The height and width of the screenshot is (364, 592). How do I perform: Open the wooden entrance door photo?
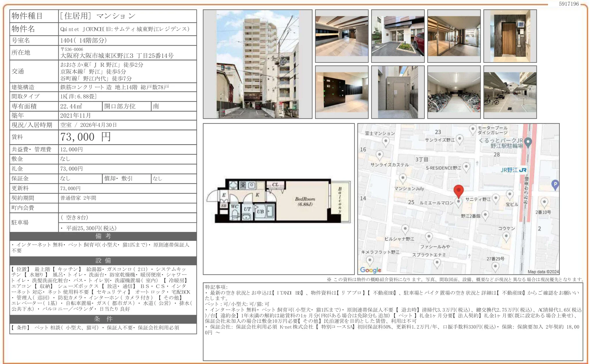510,36
